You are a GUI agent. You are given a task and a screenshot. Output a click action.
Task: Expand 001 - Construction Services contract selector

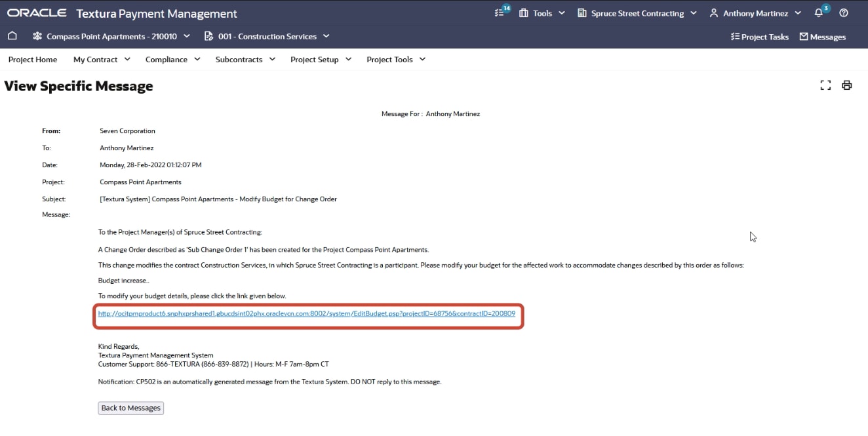click(326, 36)
